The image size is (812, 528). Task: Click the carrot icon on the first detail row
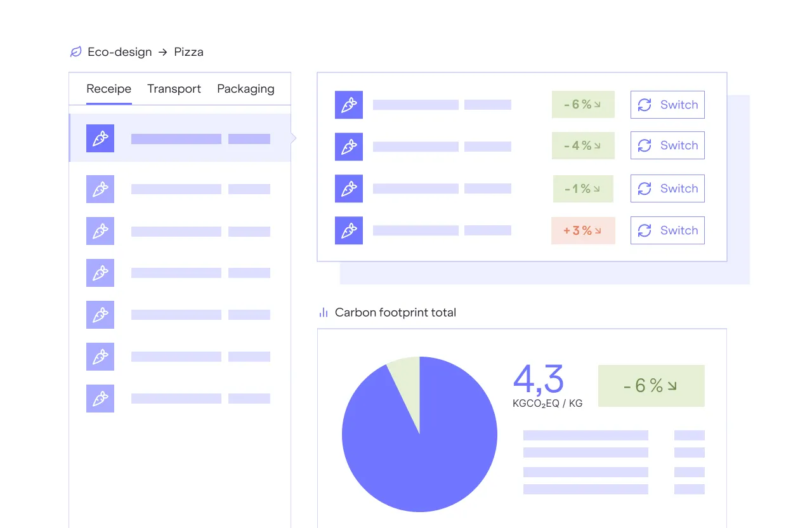tap(348, 104)
